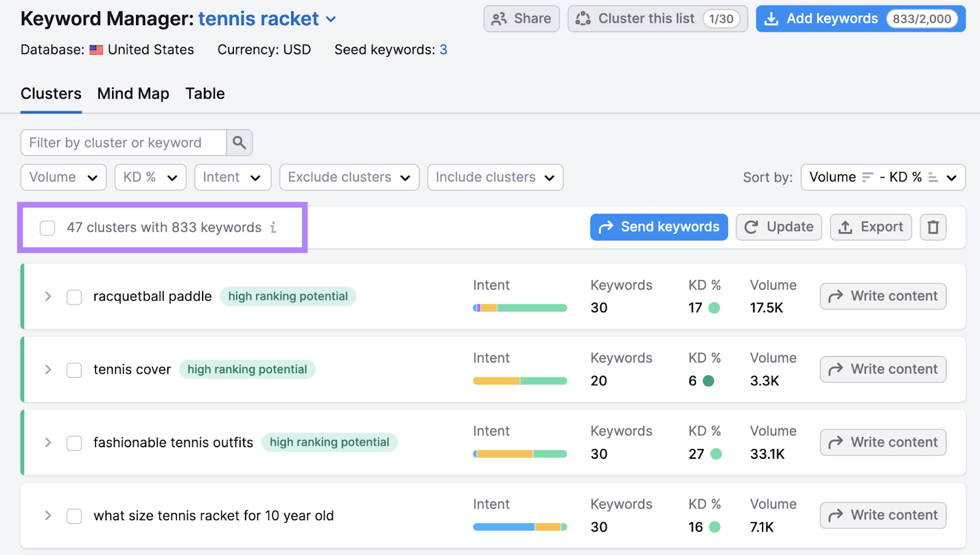Viewport: 980px width, 555px height.
Task: Open the info icon next to cluster count
Action: 273,227
